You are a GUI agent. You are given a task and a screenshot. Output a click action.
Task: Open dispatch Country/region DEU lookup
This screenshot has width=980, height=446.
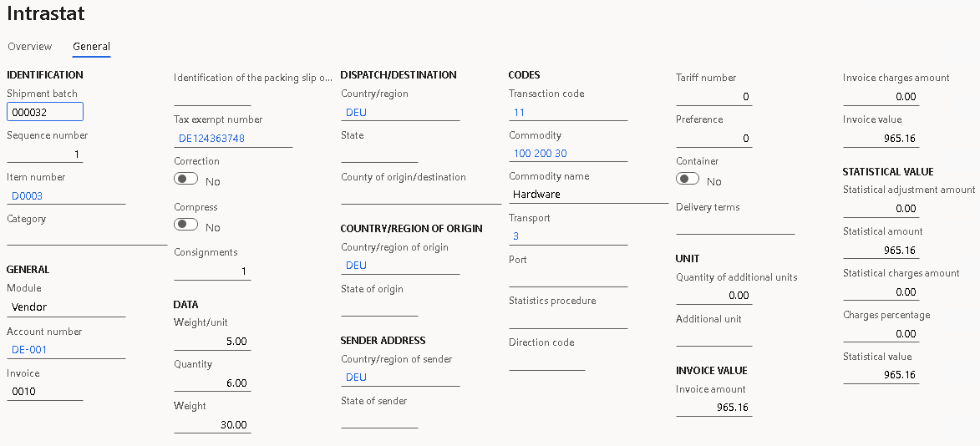tap(400, 113)
